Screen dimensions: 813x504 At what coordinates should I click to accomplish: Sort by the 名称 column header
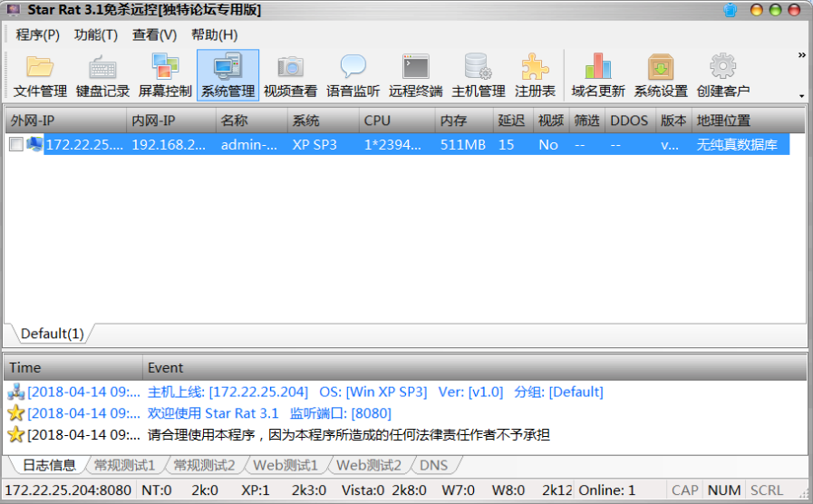(x=252, y=121)
